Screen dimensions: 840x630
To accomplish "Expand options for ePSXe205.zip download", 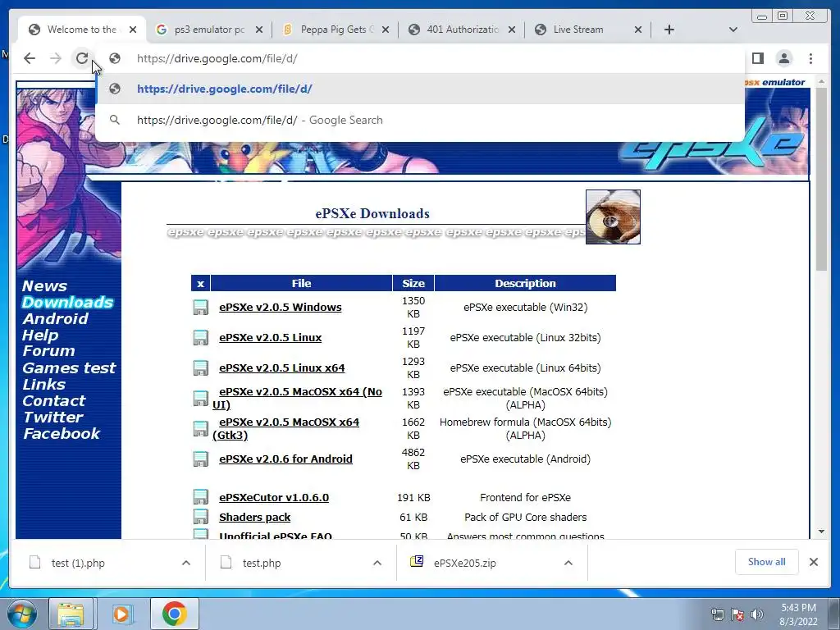I will click(568, 563).
